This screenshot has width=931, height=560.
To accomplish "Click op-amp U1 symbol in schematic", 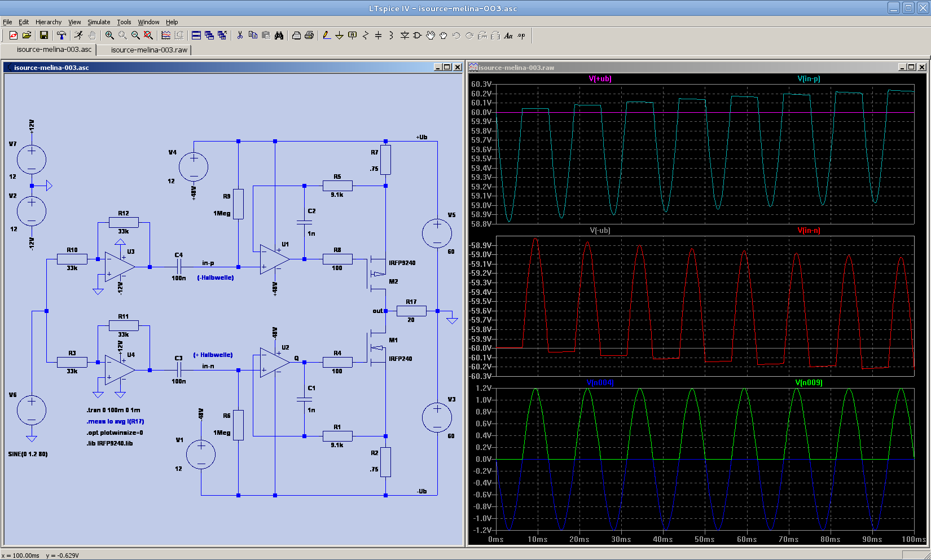I will point(275,259).
